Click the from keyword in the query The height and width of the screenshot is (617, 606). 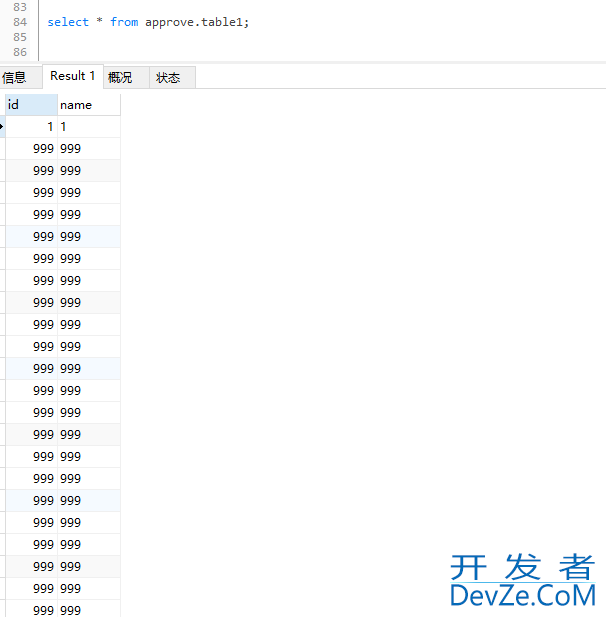point(124,22)
